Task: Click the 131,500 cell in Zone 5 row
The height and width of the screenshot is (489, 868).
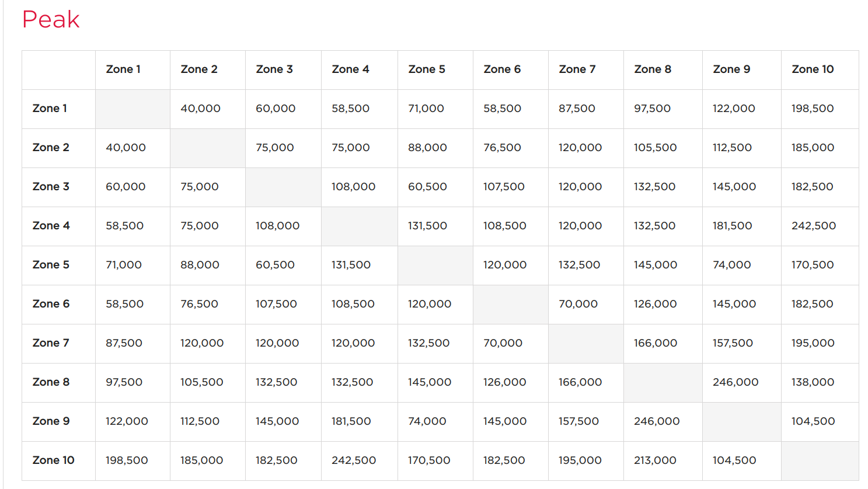Action: (351, 265)
